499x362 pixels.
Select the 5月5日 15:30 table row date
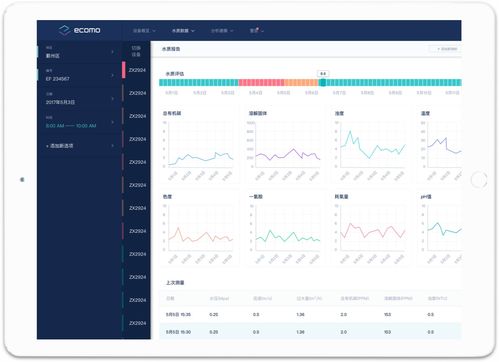coord(178,332)
